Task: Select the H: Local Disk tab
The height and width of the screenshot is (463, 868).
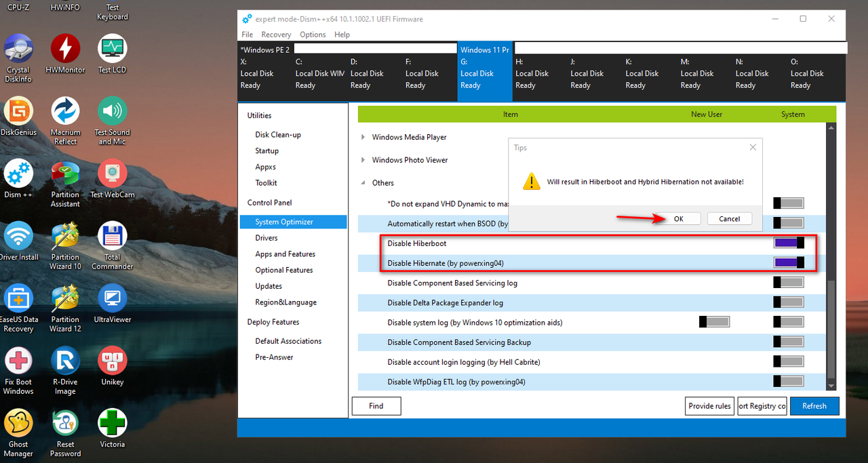Action: (x=539, y=73)
